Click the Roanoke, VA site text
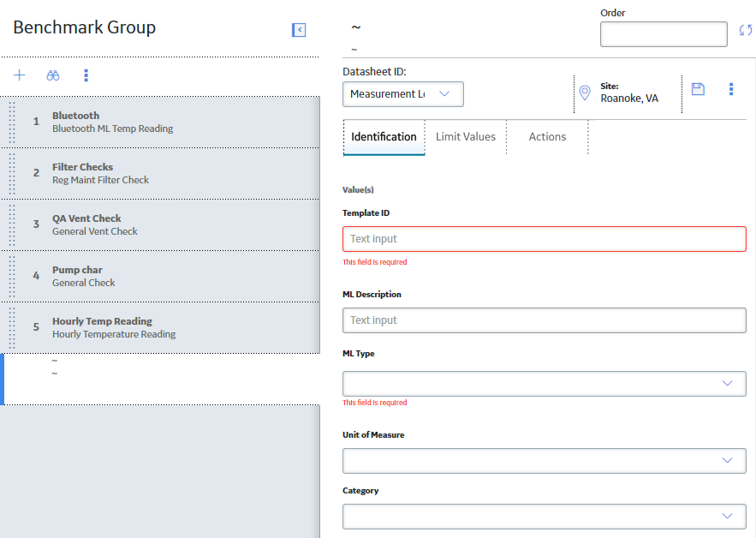This screenshot has height=538, width=756. coord(629,99)
